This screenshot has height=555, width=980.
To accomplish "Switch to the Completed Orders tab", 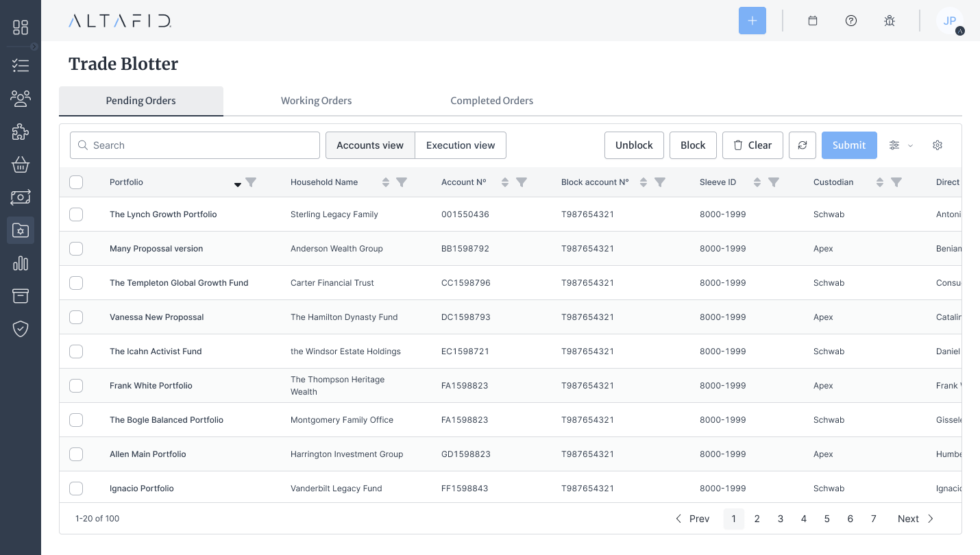I will pos(491,101).
